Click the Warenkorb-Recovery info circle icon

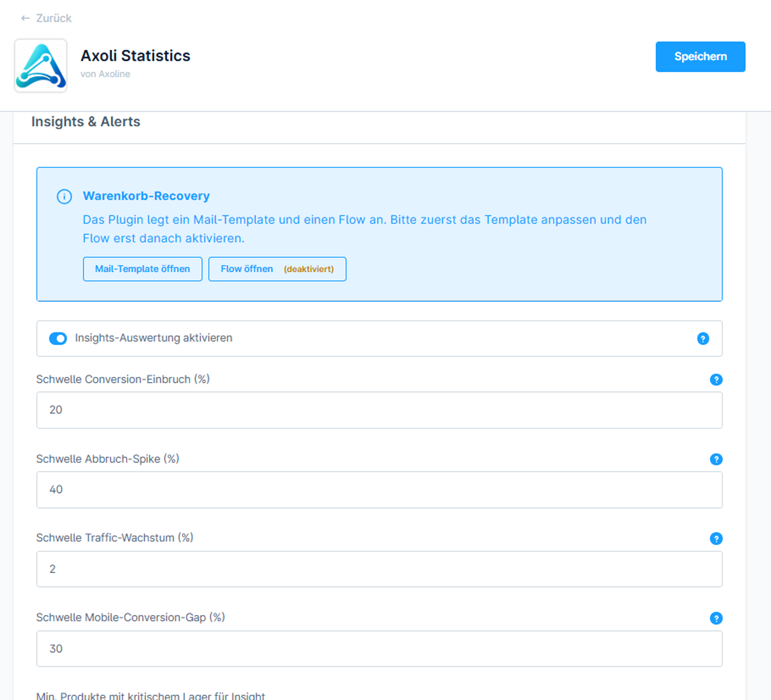pos(64,196)
